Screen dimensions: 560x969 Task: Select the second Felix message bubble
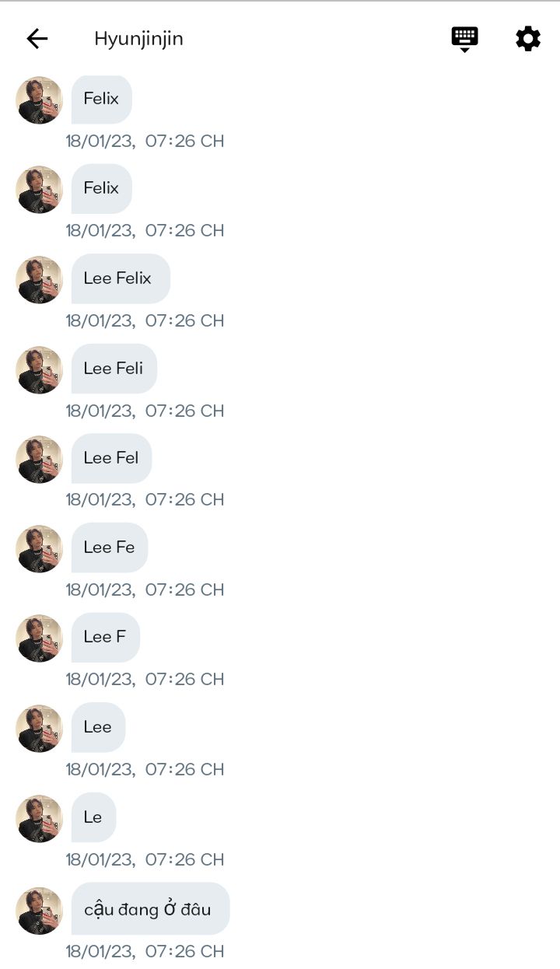point(102,188)
